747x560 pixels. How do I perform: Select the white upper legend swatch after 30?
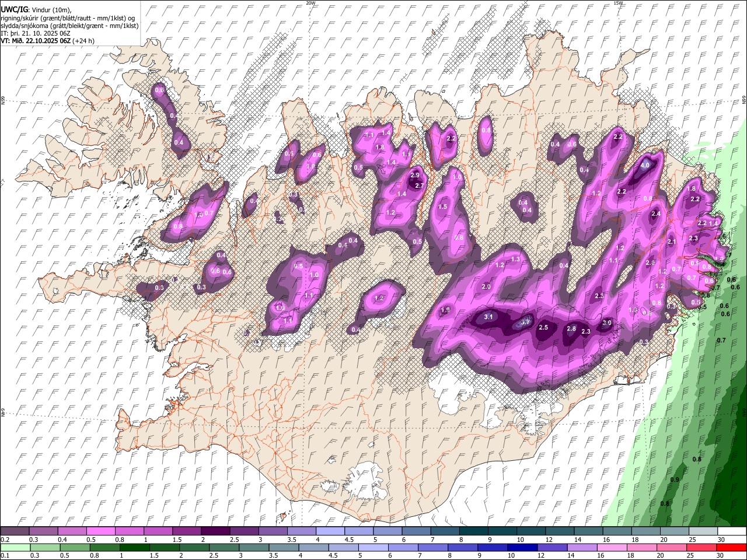[x=732, y=531]
